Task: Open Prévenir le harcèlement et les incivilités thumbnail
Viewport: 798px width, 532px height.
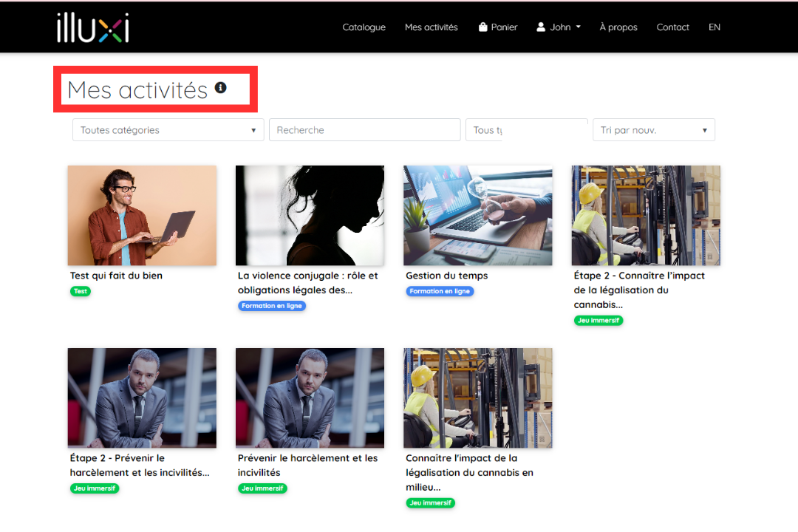Action: pos(310,398)
